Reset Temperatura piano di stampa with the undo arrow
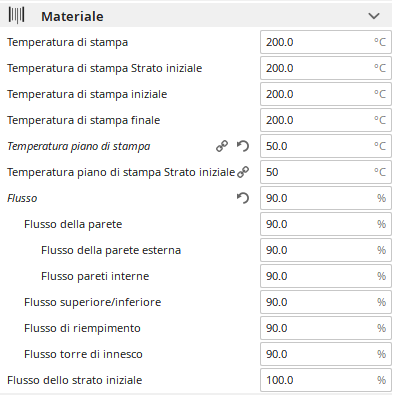 tap(243, 146)
